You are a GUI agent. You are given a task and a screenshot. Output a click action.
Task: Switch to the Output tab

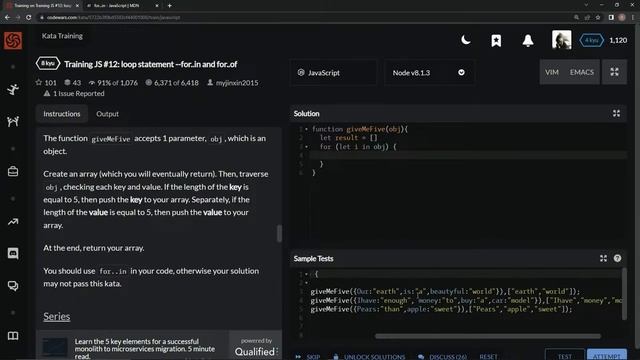click(107, 114)
